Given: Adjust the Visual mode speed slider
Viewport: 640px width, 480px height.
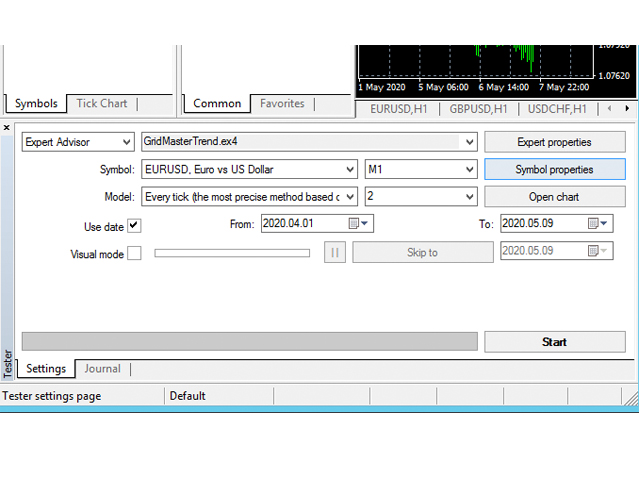Looking at the screenshot, I should point(232,253).
